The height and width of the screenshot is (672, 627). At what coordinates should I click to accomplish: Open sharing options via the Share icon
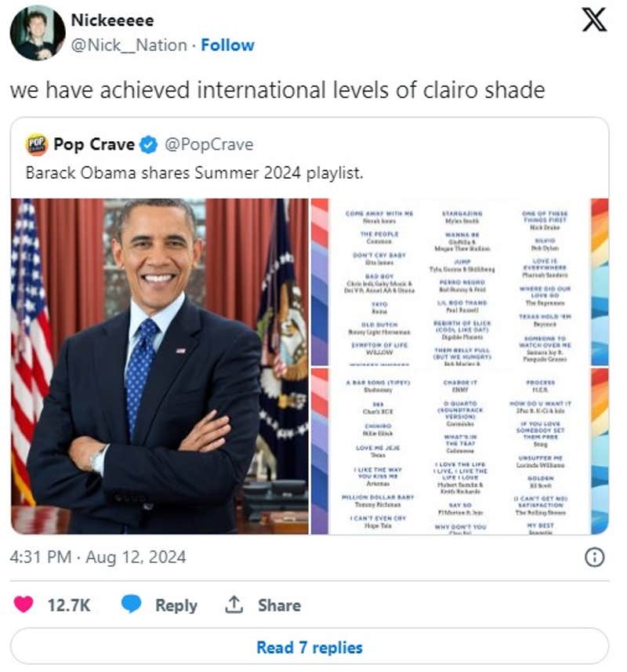click(234, 605)
